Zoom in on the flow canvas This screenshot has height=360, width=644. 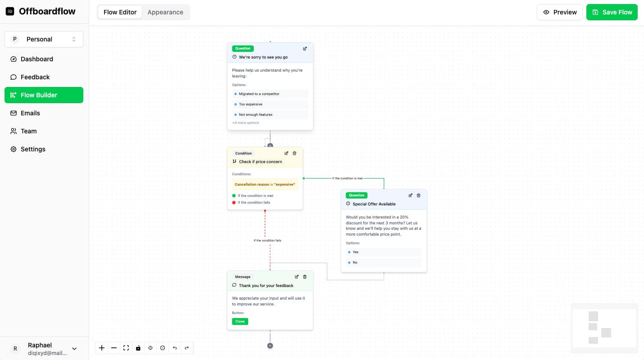pos(102,348)
